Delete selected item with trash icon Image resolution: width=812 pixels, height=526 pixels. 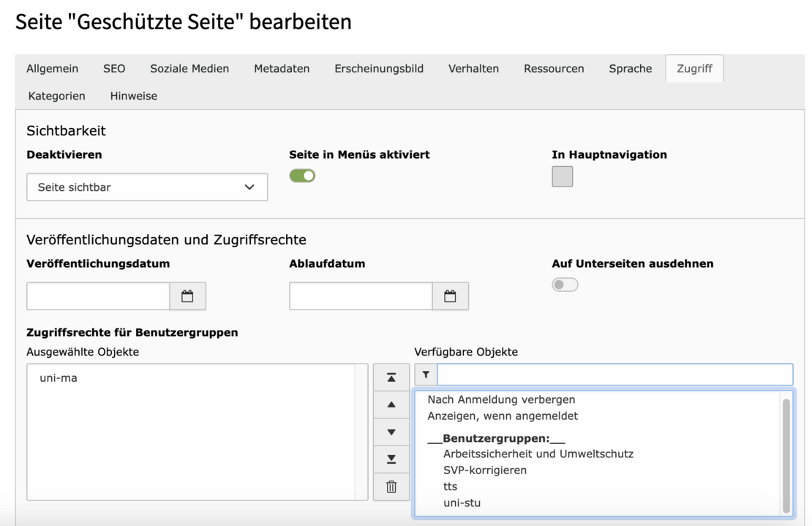(x=391, y=486)
